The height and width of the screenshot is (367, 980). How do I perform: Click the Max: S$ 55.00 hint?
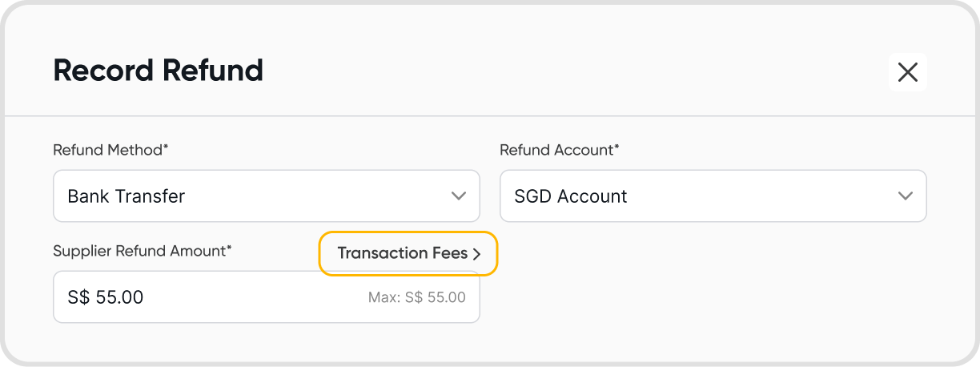pyautogui.click(x=416, y=297)
